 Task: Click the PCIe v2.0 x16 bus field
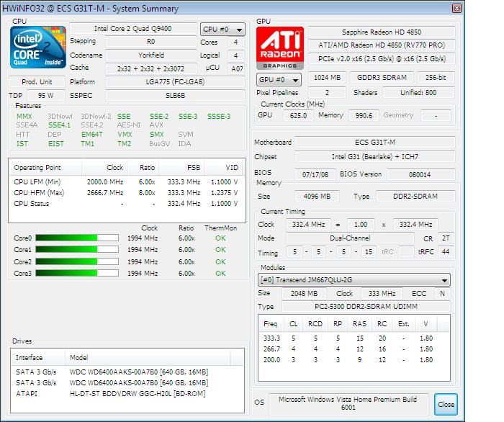[382, 59]
